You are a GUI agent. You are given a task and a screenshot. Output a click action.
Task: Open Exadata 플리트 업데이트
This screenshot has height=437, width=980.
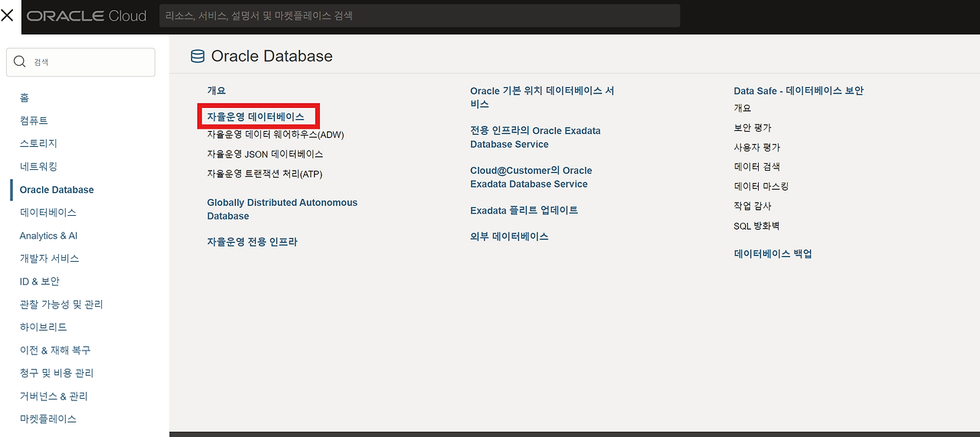click(x=524, y=210)
